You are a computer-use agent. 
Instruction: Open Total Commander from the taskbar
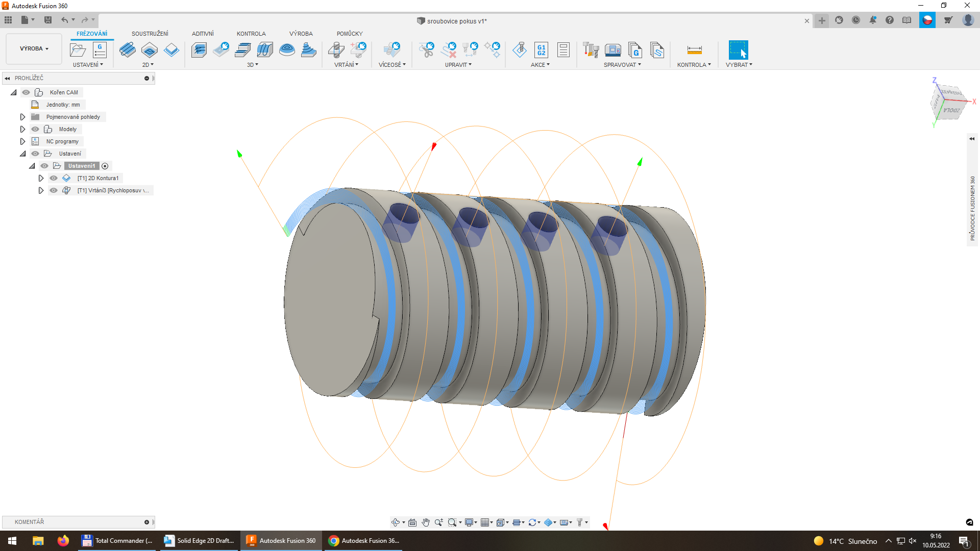(x=118, y=541)
